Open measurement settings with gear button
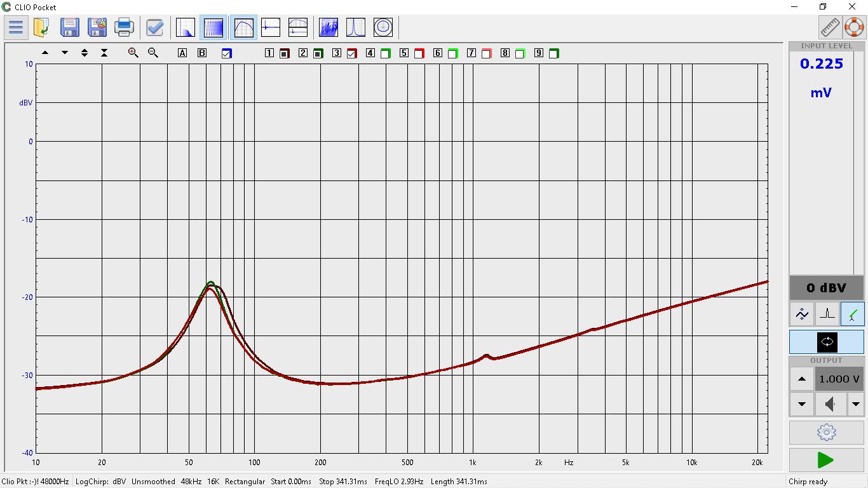This screenshot has height=488, width=868. coord(827,433)
